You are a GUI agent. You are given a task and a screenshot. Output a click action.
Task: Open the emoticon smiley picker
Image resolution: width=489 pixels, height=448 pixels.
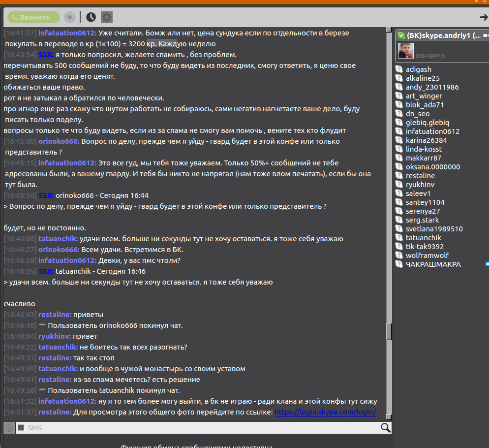(9, 428)
